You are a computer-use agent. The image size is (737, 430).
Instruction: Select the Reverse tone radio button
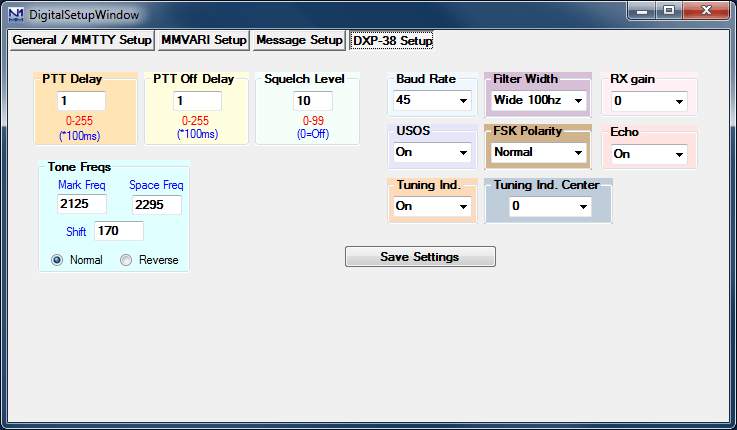[x=126, y=260]
